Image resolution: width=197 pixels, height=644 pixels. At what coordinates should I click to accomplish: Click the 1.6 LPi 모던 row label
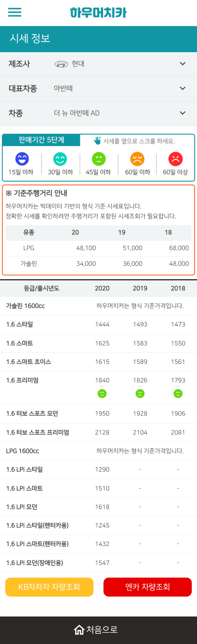coord(22,507)
